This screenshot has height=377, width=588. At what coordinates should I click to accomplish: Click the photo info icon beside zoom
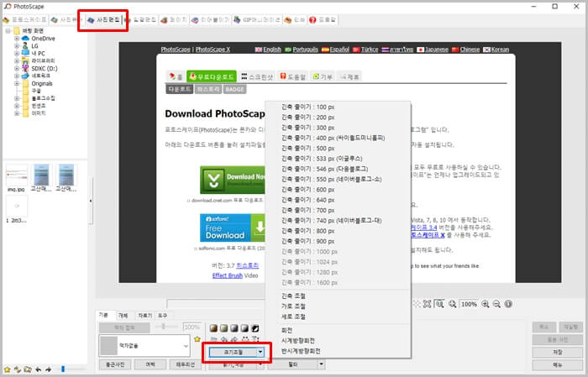click(508, 304)
